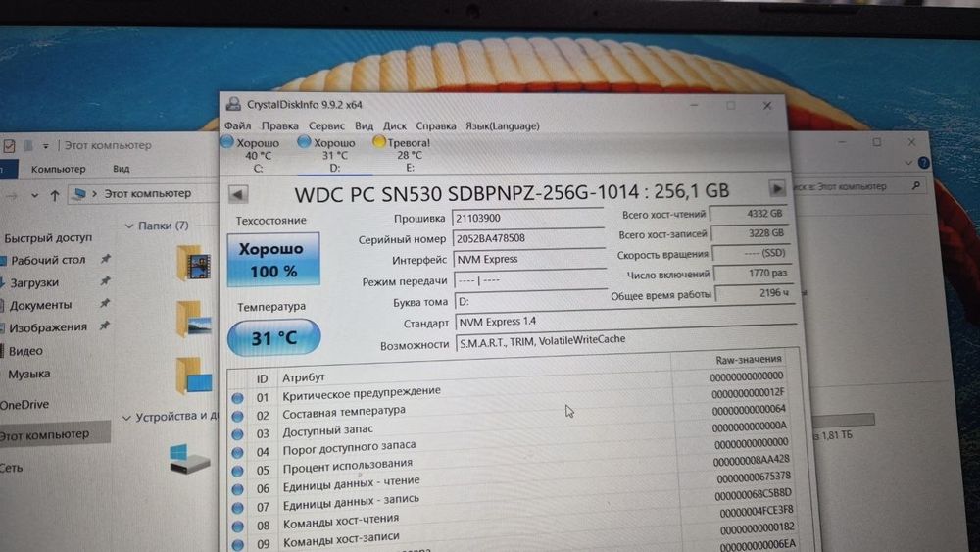Click the blue status dot of attribute 01

237,398
